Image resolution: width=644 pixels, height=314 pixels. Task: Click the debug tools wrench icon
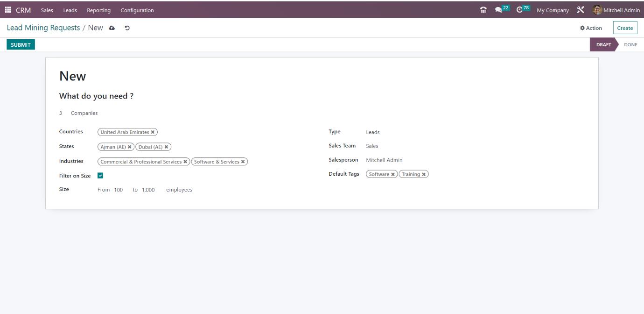pyautogui.click(x=581, y=10)
